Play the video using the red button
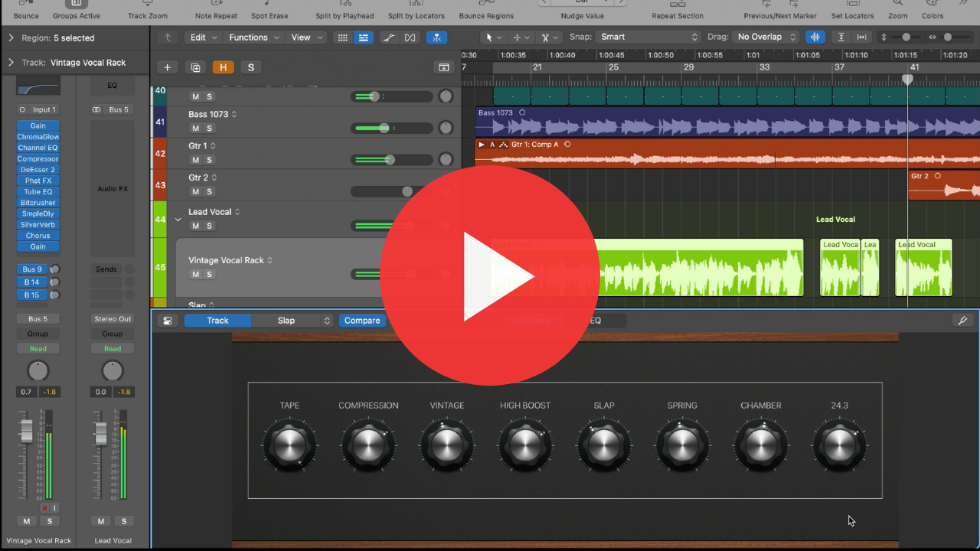Screen dimensions: 980x551 (x=490, y=275)
